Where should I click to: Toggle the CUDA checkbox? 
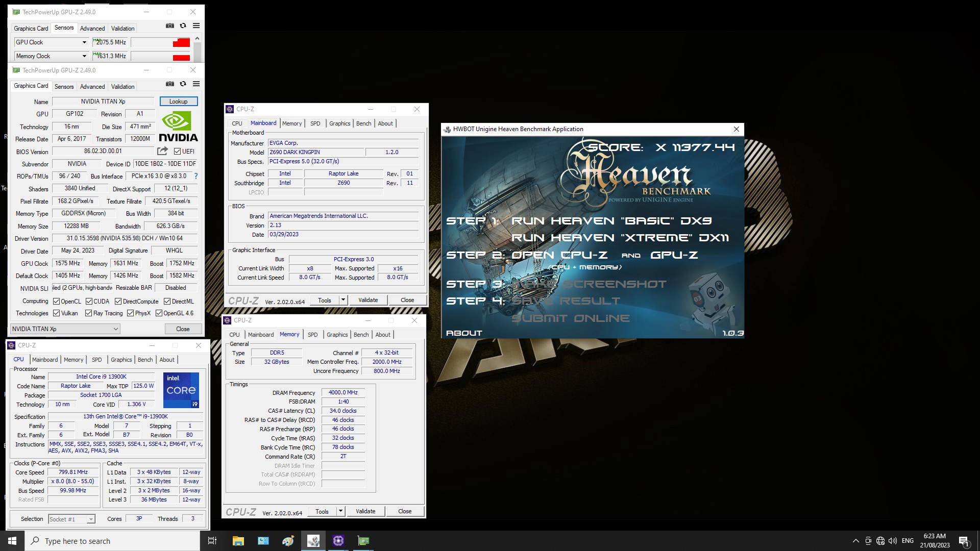click(x=89, y=302)
